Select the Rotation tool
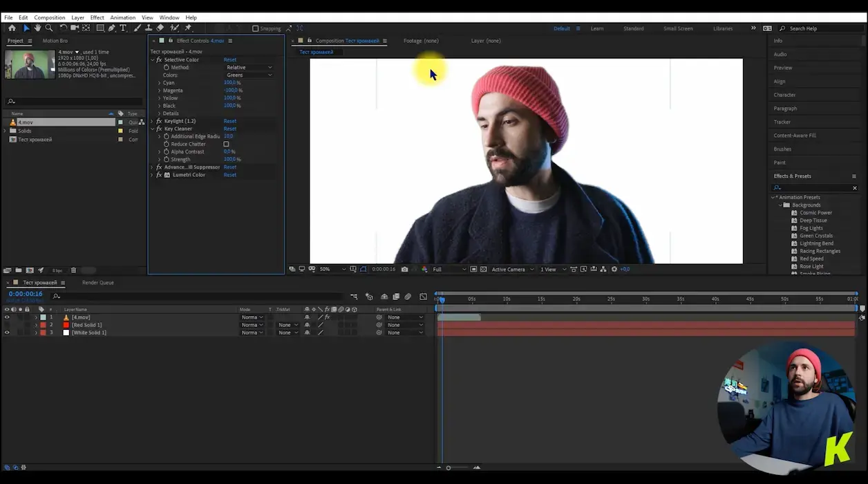Screen dimensions: 868x484 63,28
